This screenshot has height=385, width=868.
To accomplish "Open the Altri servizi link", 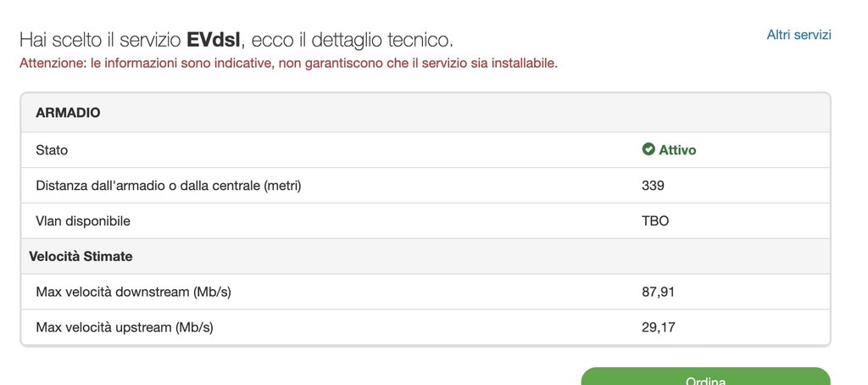I will 798,35.
